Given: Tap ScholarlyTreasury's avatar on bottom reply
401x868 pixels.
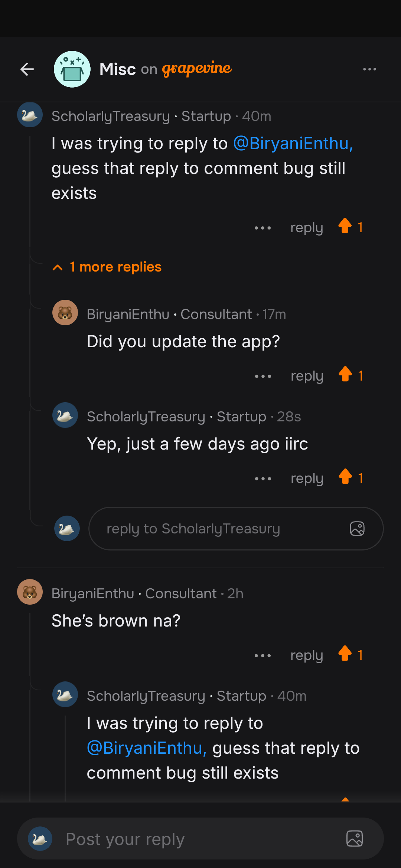Looking at the screenshot, I should (65, 694).
